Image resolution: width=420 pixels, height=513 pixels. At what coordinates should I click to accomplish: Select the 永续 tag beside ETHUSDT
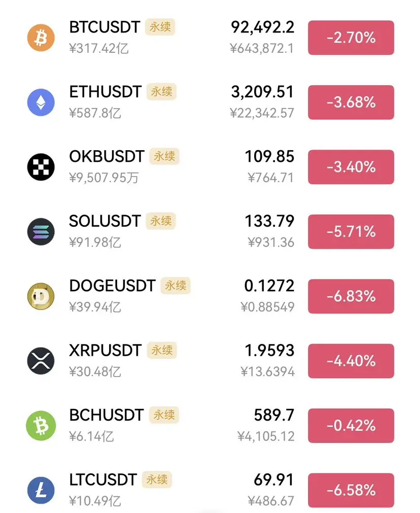[162, 92]
